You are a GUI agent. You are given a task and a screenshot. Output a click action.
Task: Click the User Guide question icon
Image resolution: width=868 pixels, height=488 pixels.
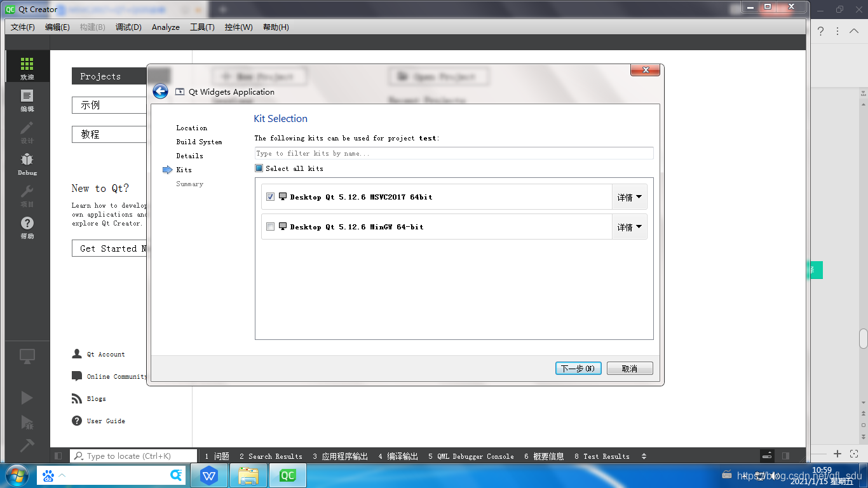77,421
